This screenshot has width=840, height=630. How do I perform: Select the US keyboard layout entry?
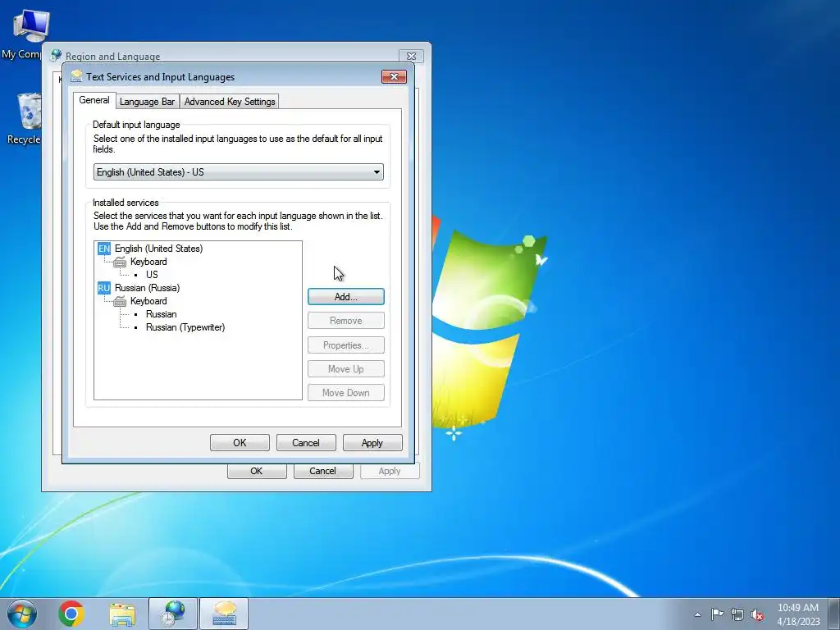coord(152,275)
